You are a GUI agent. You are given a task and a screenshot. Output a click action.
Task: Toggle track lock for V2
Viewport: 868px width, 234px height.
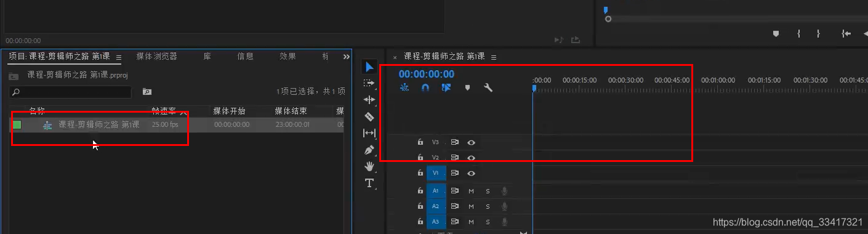[x=420, y=158]
